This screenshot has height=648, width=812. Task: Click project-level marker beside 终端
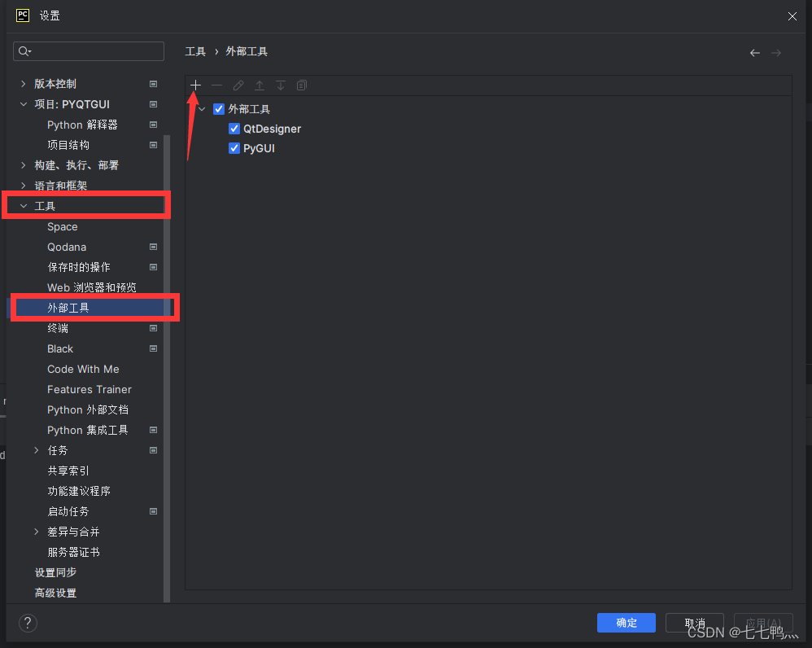153,328
